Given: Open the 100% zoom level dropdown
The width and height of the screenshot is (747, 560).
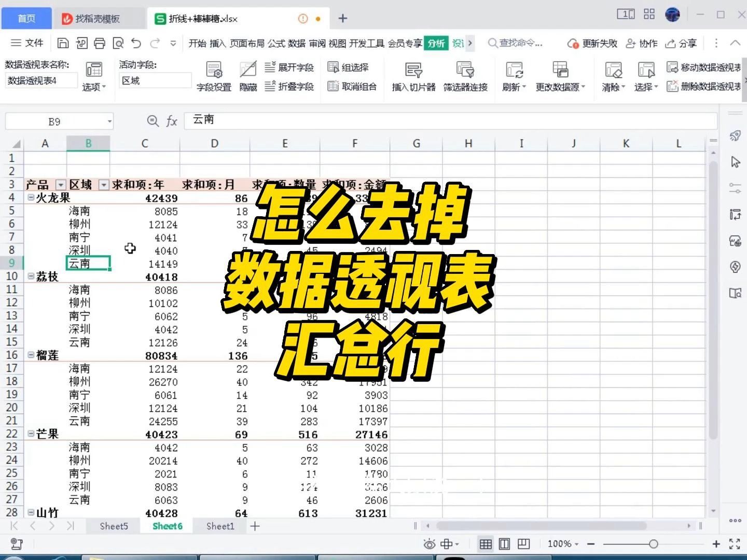Looking at the screenshot, I should click(x=563, y=544).
